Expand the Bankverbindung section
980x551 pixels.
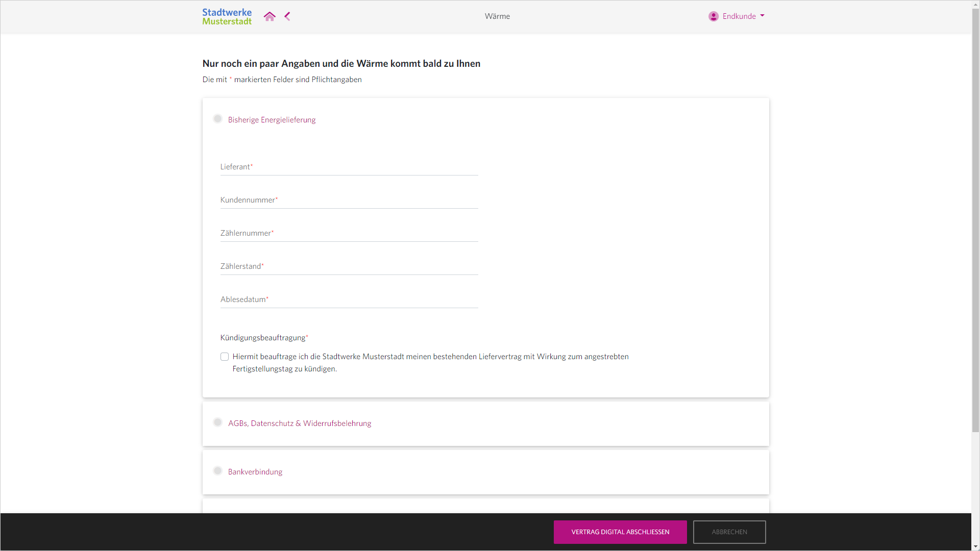(255, 472)
